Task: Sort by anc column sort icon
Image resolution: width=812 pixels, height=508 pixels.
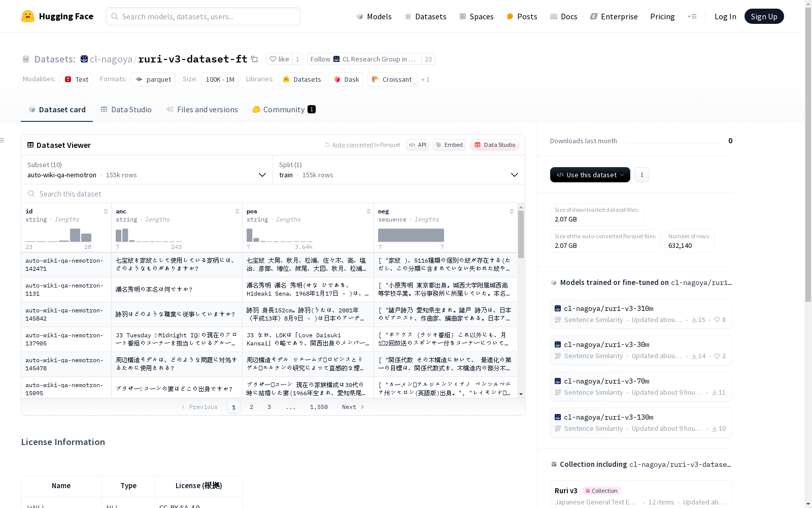Action: coord(237,211)
